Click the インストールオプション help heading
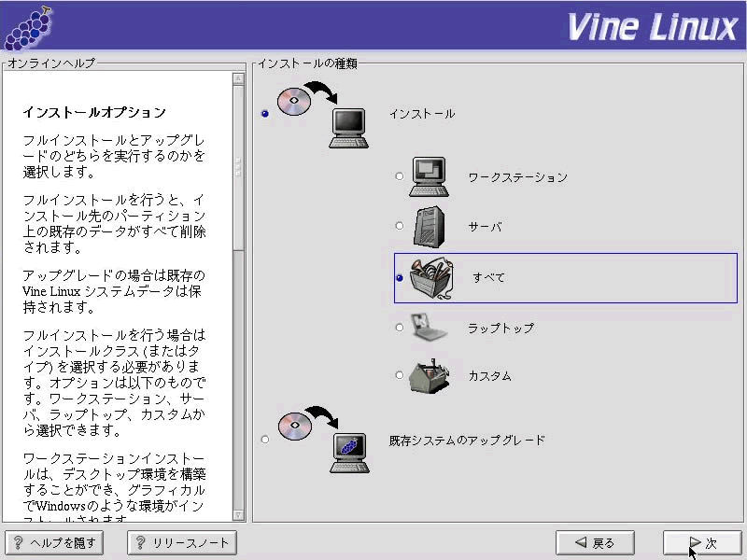This screenshot has height=560, width=747. coord(94,112)
